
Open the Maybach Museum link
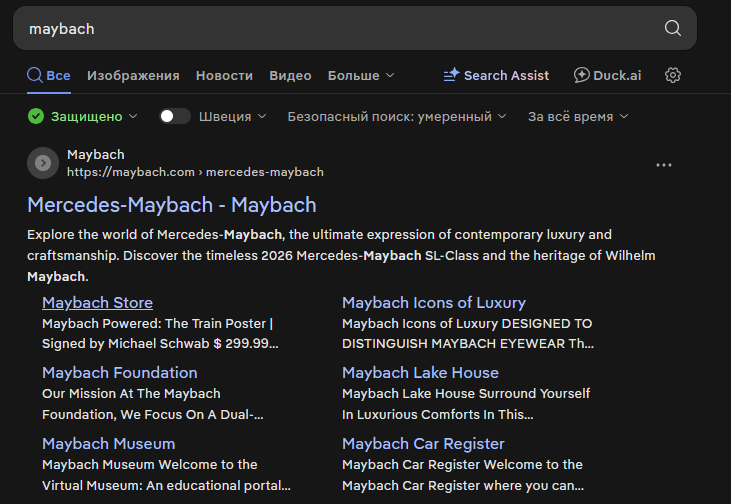click(x=109, y=443)
